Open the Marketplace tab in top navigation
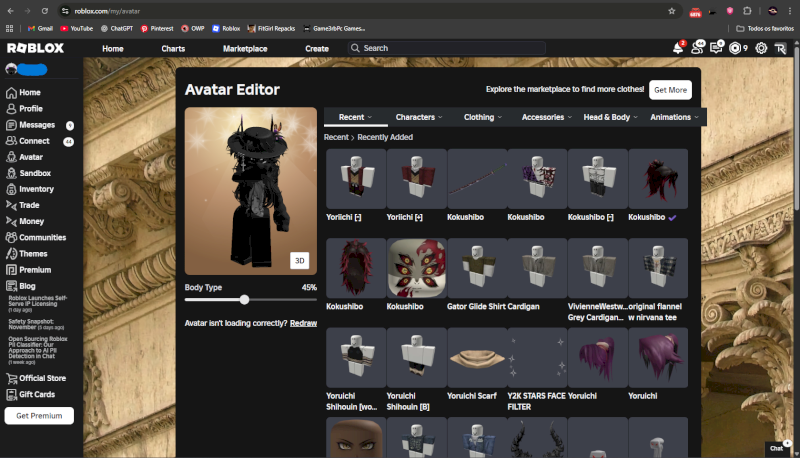 coord(245,48)
